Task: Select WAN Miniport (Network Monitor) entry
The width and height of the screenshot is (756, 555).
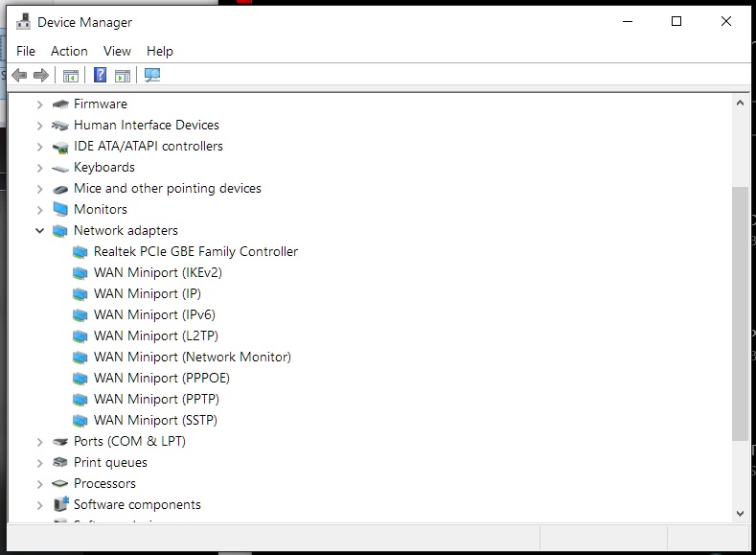Action: pos(193,358)
